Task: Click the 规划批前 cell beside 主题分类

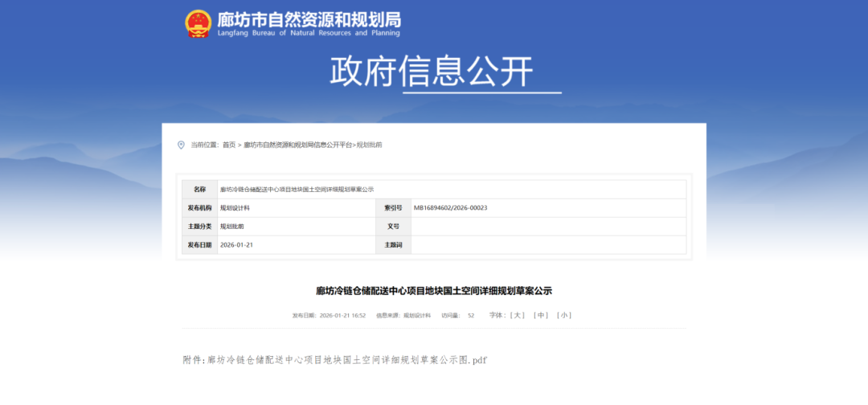Action: point(296,227)
